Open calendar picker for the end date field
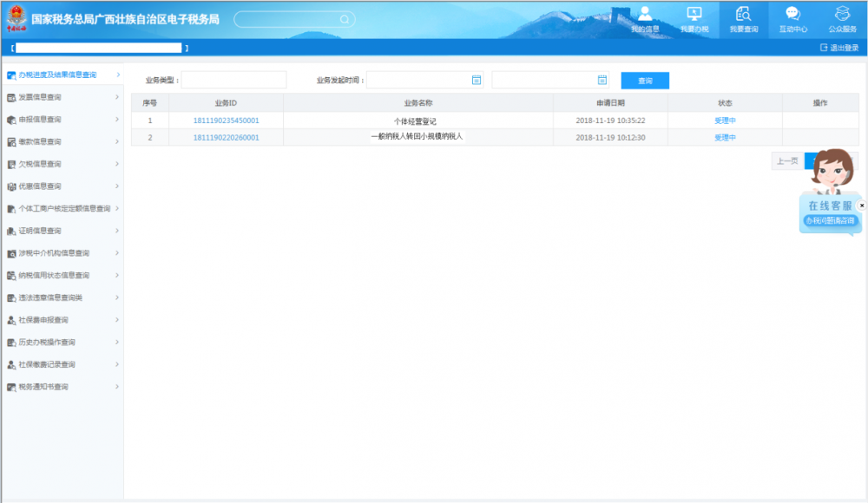This screenshot has width=868, height=503. point(602,80)
